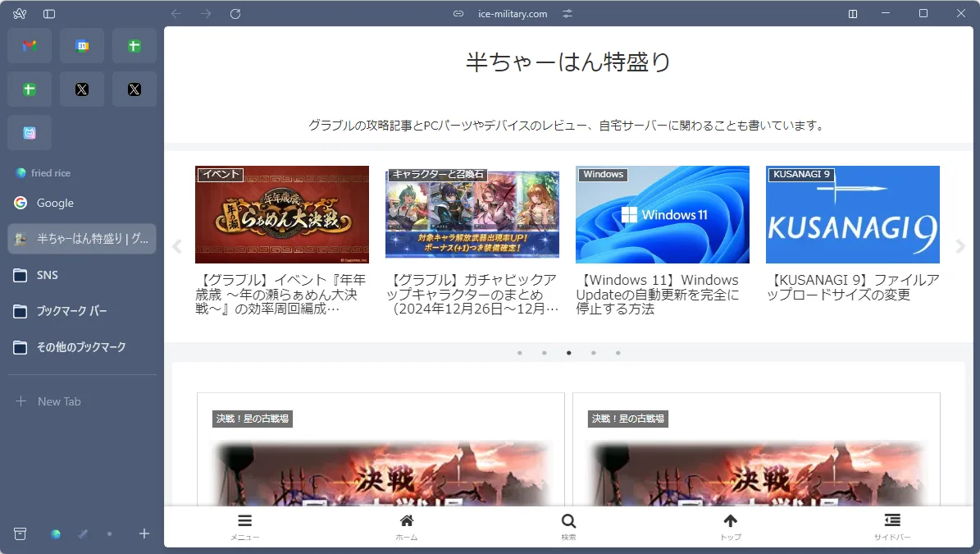
Task: Open a New Tab from sidebar
Action: tap(82, 401)
